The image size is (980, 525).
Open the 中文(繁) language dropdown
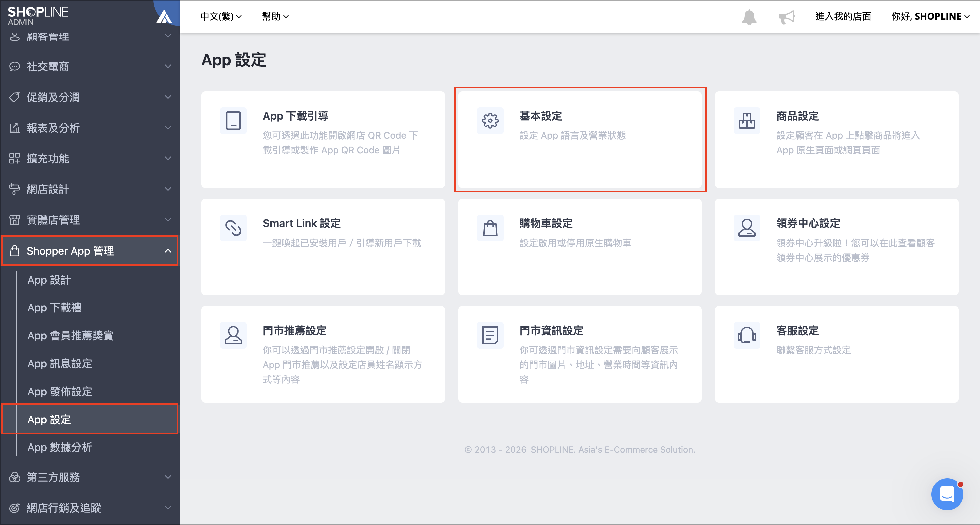(x=221, y=16)
